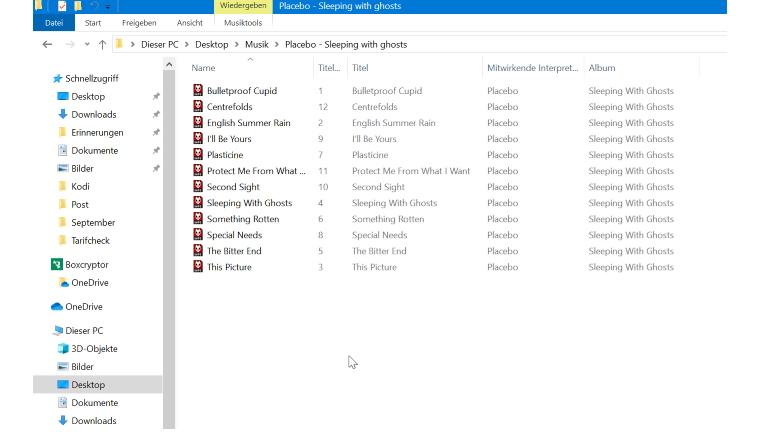768x432 pixels.
Task: Select the Sleeping With Ghosts track file
Action: pos(249,203)
